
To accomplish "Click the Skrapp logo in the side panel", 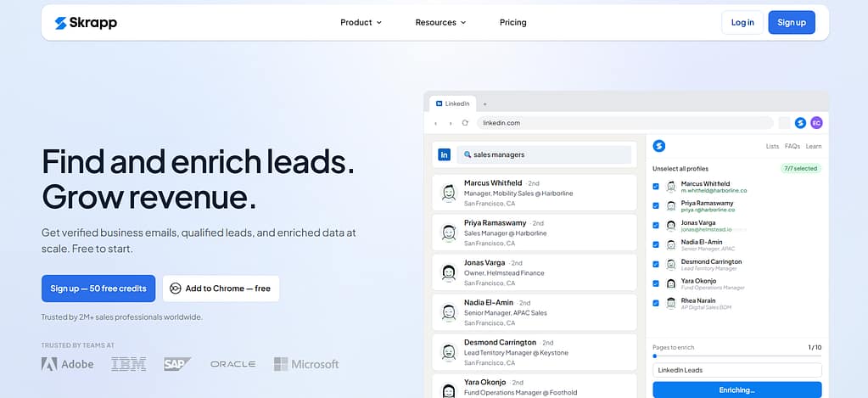I will pyautogui.click(x=658, y=146).
